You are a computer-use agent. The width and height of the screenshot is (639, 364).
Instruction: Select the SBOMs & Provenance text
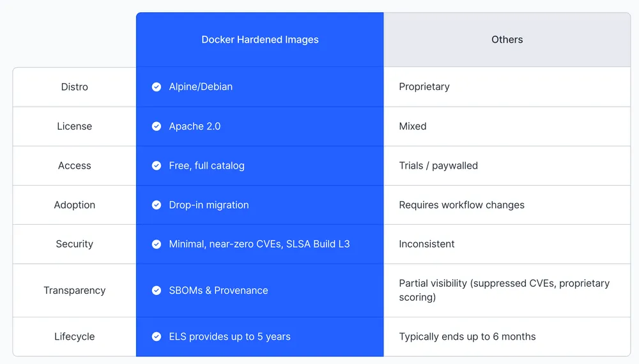click(x=219, y=291)
